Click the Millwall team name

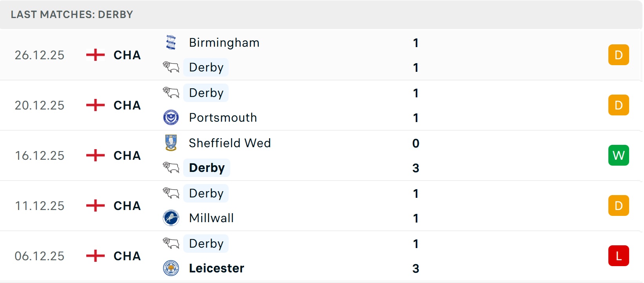pyautogui.click(x=211, y=218)
